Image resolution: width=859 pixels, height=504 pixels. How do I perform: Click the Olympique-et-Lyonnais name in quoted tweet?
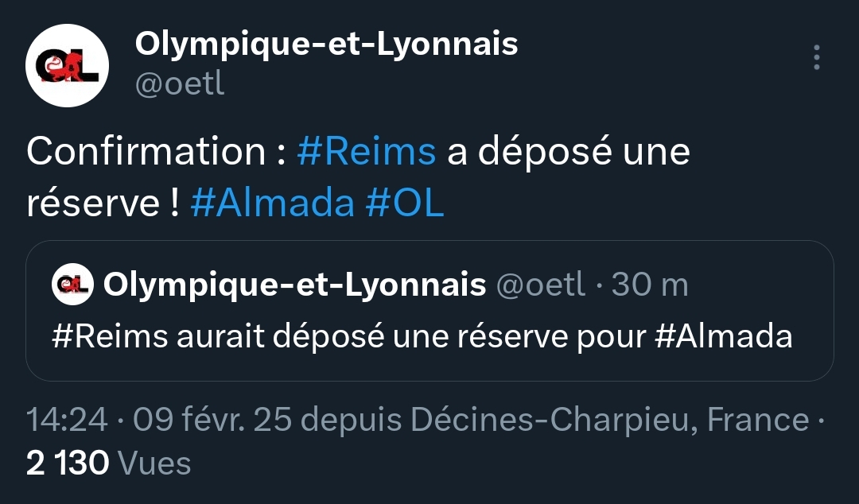[294, 285]
